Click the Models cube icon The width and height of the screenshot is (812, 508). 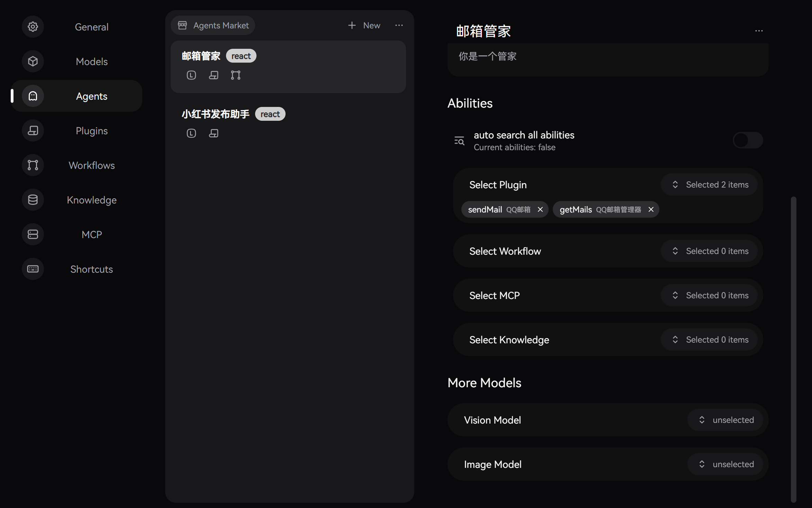click(33, 61)
